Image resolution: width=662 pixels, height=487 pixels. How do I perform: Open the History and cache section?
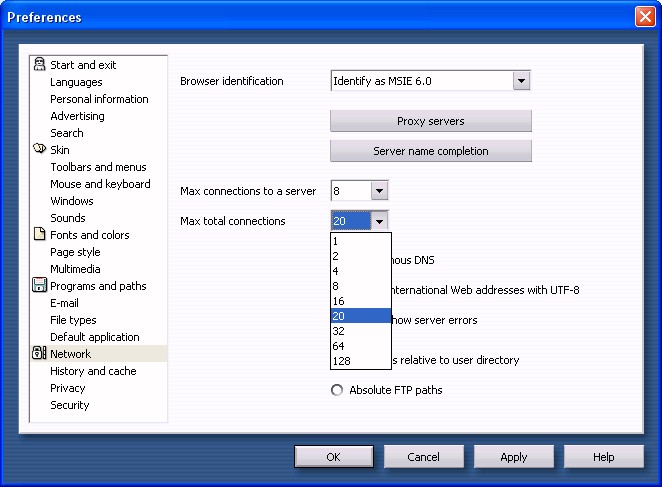(93, 371)
